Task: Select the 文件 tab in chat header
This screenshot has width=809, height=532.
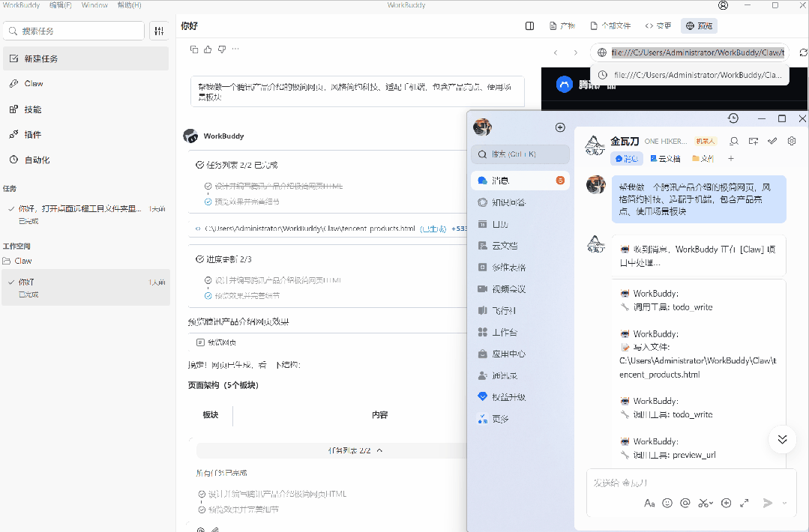Action: (703, 159)
